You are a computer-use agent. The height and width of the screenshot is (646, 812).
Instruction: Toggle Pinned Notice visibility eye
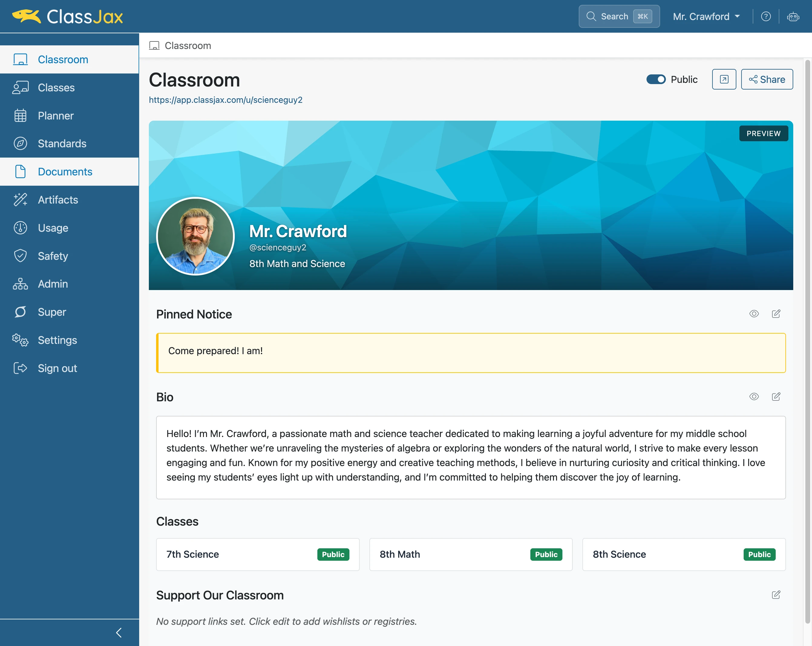[x=754, y=314]
